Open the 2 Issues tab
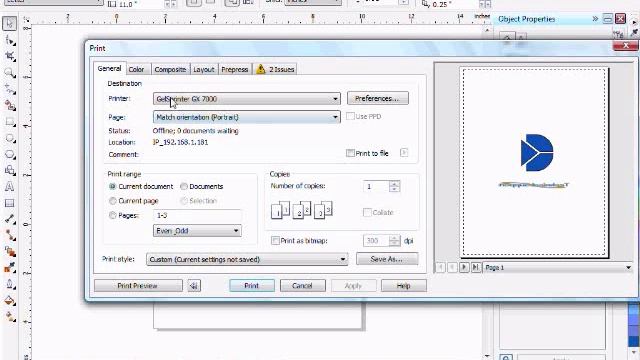Viewport: 640px width, 360px height. coord(275,69)
